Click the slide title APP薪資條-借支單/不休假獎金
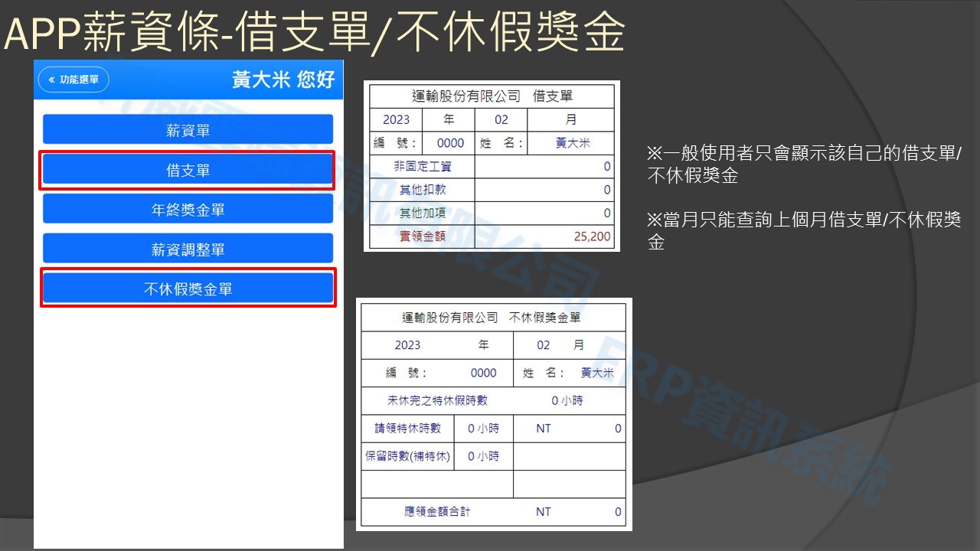Viewport: 980px width, 551px height. click(314, 34)
